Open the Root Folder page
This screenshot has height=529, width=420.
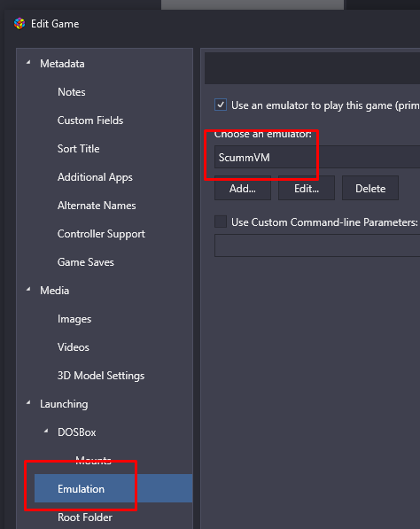pyautogui.click(x=85, y=517)
